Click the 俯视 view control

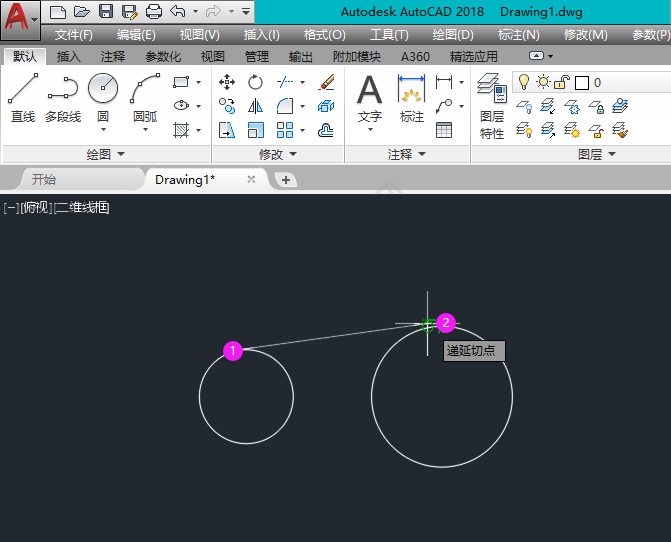coord(36,208)
